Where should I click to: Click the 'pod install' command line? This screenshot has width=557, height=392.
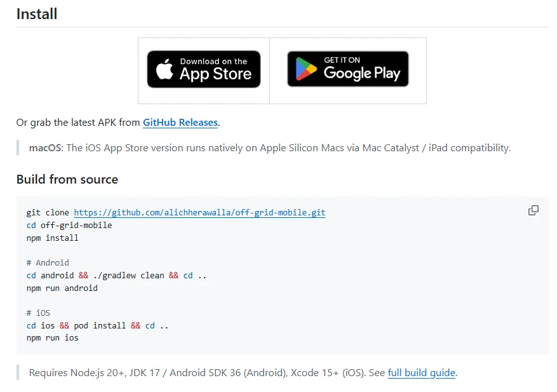coord(97,325)
